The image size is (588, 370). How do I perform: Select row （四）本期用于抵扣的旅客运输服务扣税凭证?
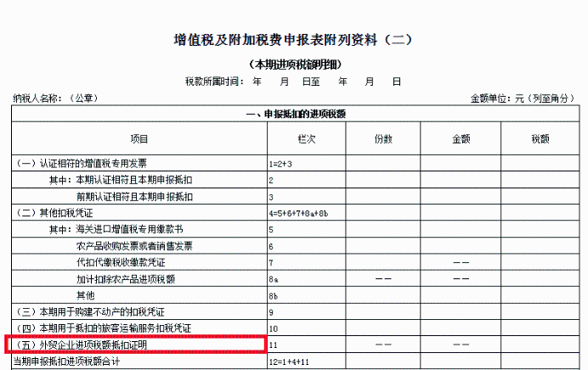(x=296, y=328)
